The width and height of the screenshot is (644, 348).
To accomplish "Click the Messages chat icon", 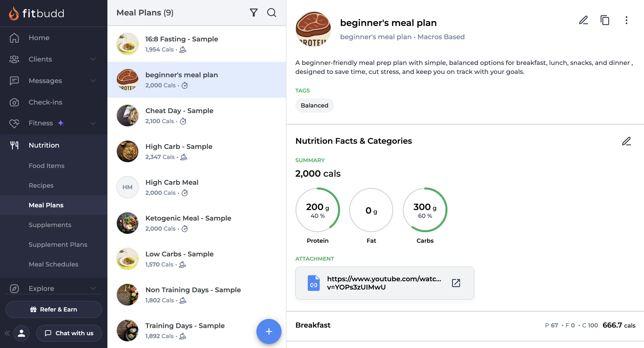I will click(x=14, y=81).
